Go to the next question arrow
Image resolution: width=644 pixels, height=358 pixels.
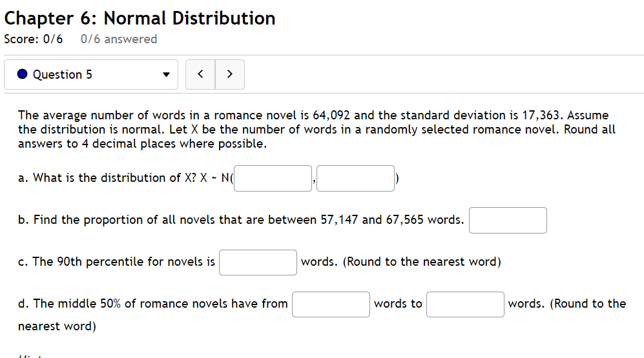229,75
